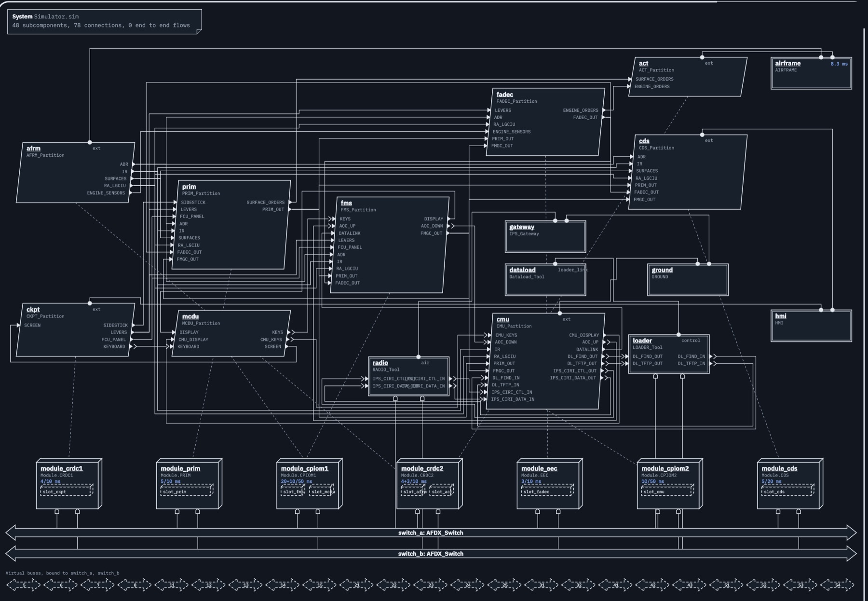Select the switch_b AFDX_Switch bus
The width and height of the screenshot is (868, 601).
tap(431, 553)
